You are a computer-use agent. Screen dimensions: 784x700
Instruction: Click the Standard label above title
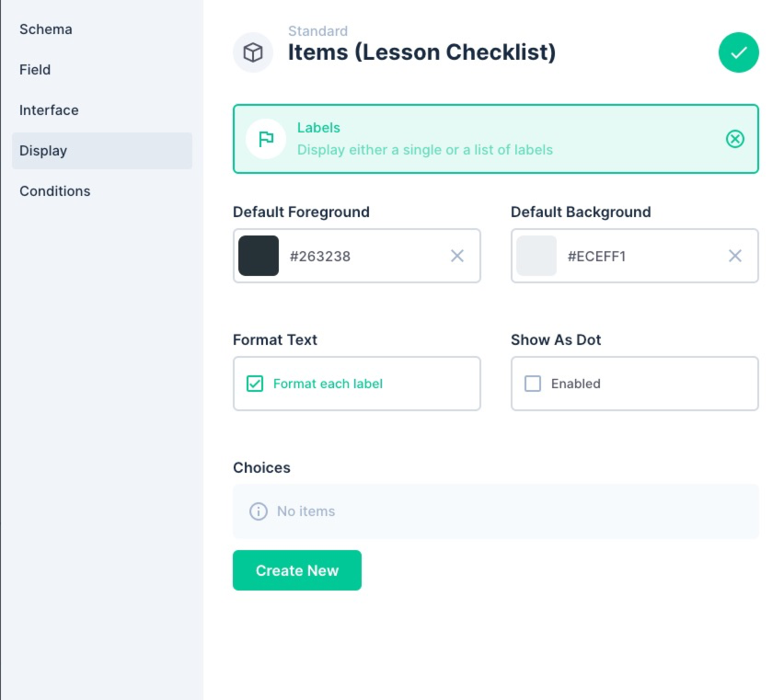pyautogui.click(x=317, y=31)
